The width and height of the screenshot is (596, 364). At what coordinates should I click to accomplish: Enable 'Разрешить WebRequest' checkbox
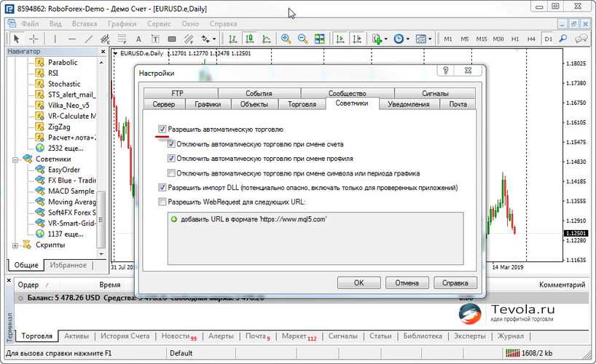tap(162, 202)
